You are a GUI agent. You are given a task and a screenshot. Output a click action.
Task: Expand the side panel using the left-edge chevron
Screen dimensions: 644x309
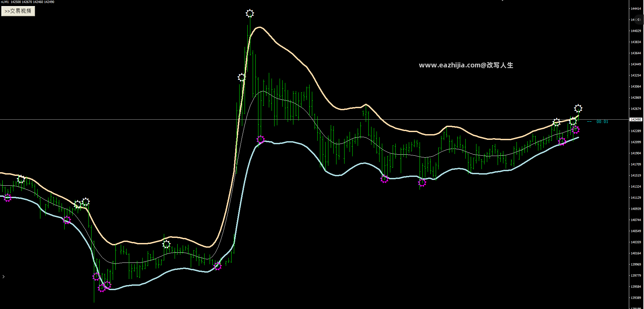click(3, 277)
